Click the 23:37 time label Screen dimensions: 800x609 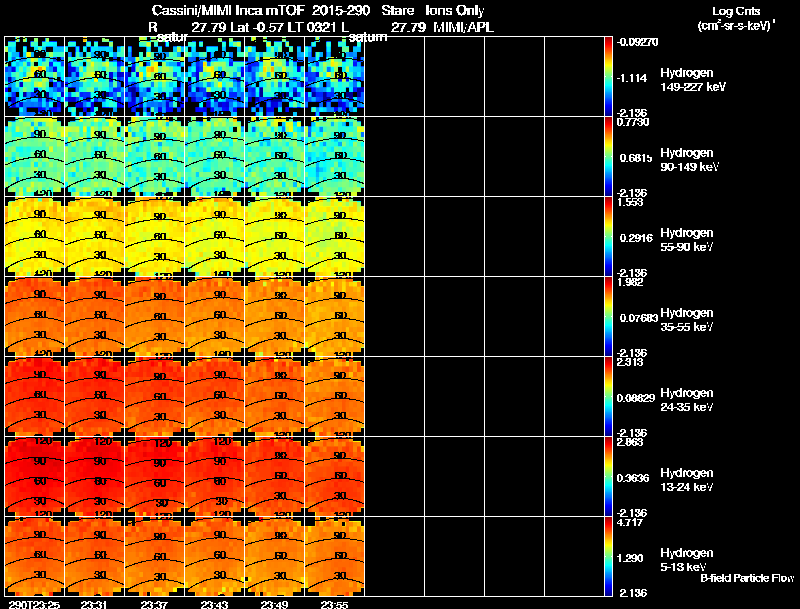[154, 604]
